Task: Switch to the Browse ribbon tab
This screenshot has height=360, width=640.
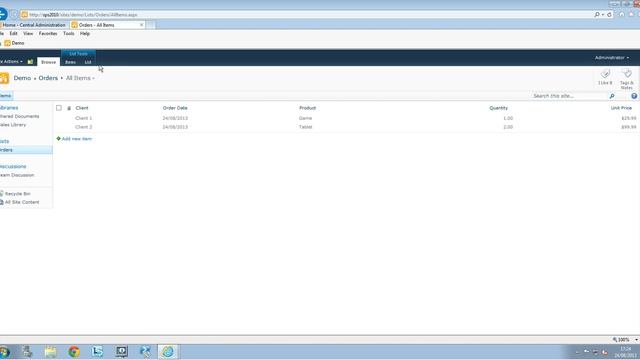Action: pyautogui.click(x=49, y=62)
